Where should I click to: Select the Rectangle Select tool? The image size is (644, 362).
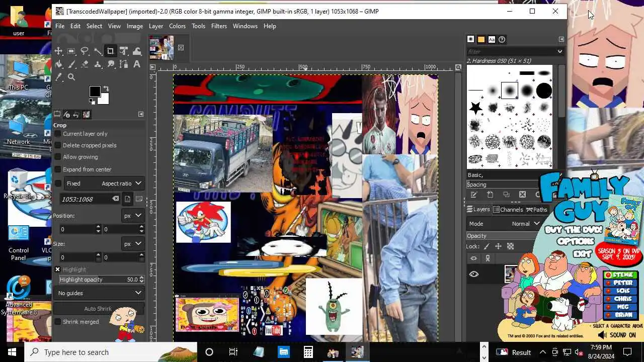click(71, 51)
